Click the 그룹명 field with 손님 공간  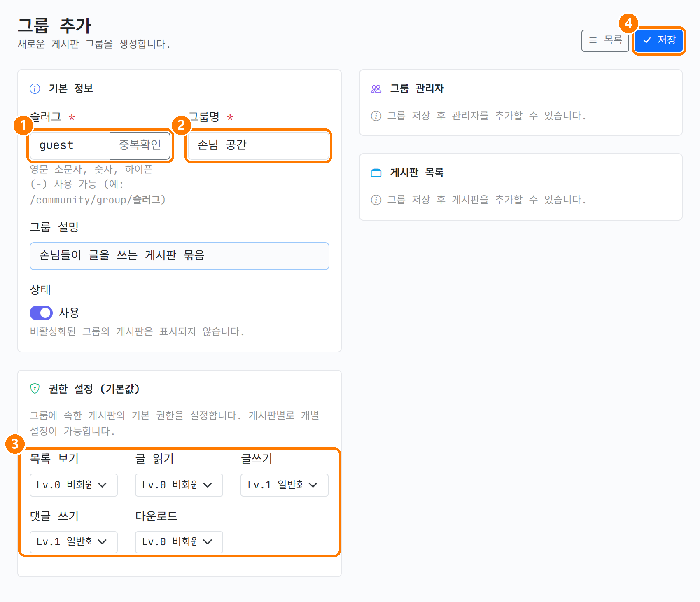[259, 145]
